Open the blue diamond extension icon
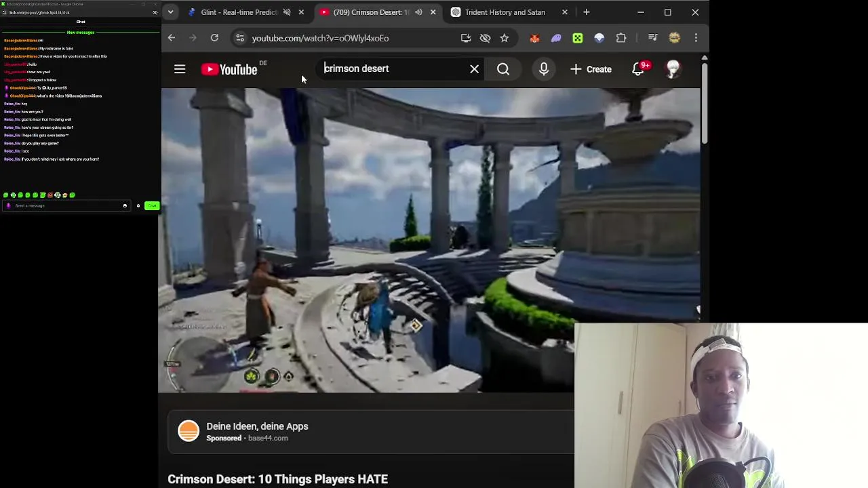The image size is (868, 488). [599, 38]
